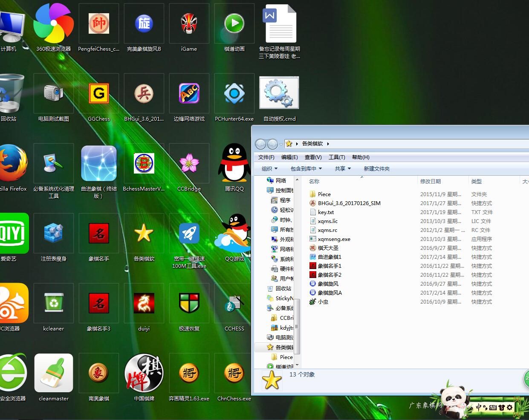529x420 pixels.
Task: Open 必备系统优化清理工具 desktop icon
Action: (54, 171)
